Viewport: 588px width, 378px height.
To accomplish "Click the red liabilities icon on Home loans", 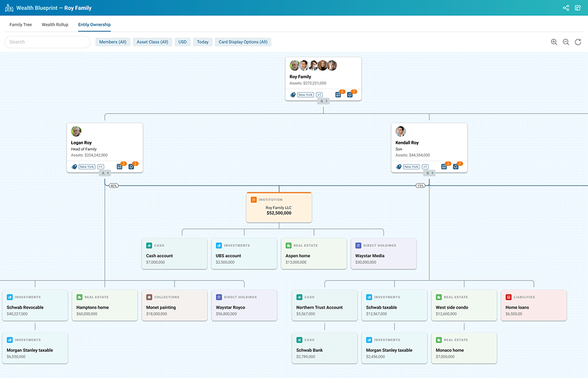I will [x=509, y=297].
